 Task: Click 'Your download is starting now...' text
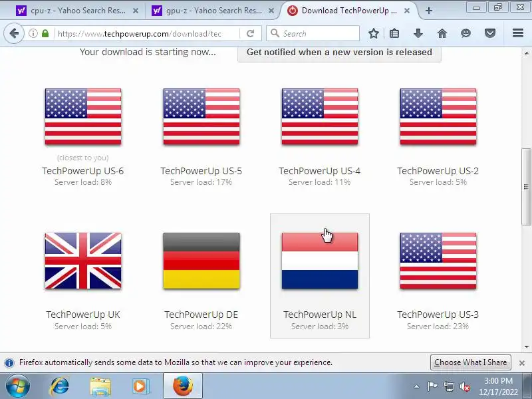(148, 52)
